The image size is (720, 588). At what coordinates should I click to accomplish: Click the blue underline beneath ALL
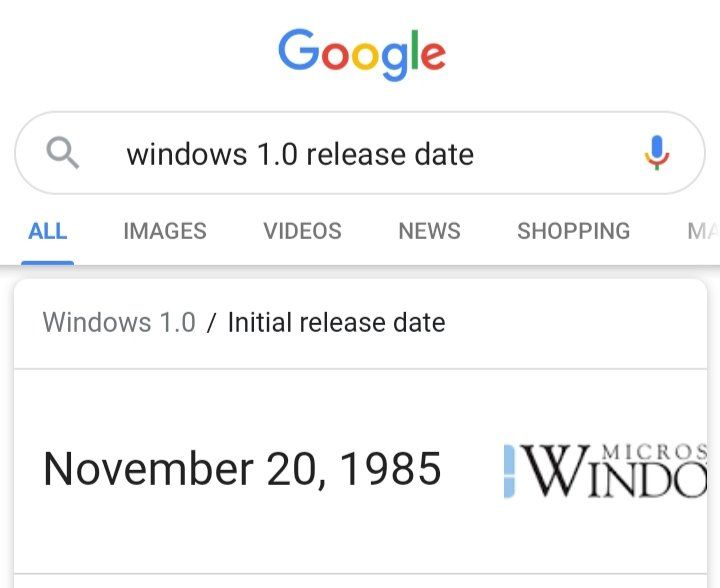coord(47,262)
